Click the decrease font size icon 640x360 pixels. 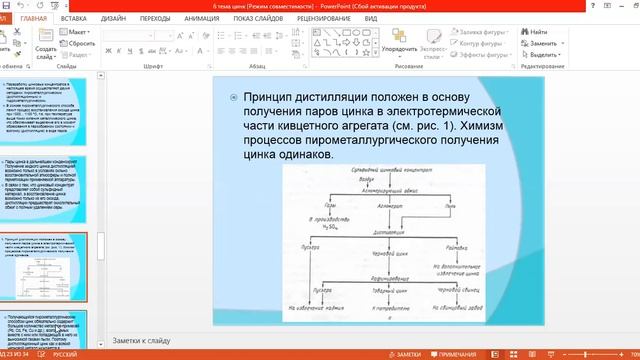[x=191, y=36]
